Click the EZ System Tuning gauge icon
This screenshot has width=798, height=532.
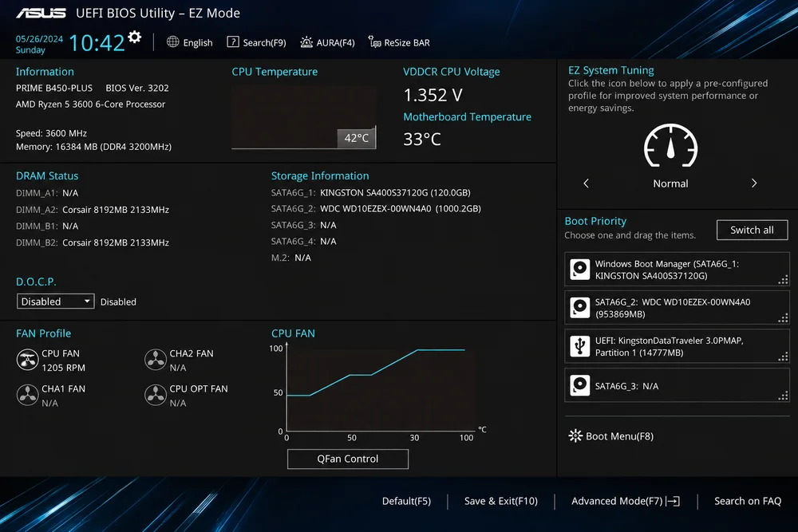(671, 145)
